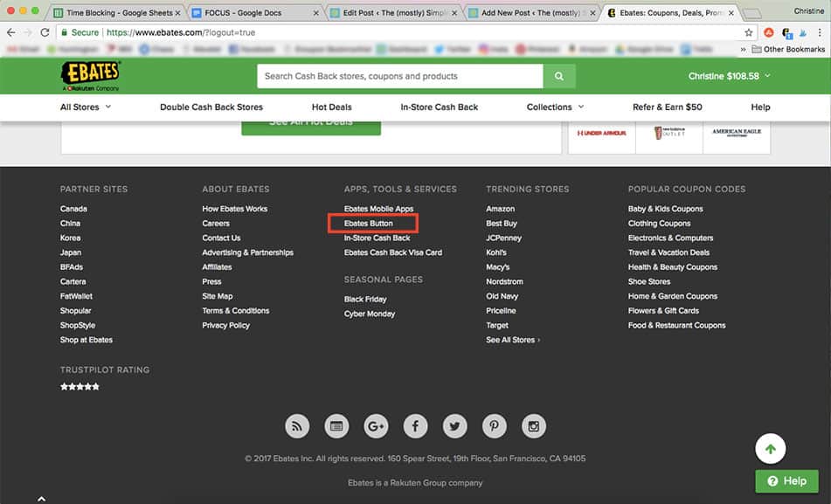
Task: Bookmark page with the star icon
Action: (748, 32)
